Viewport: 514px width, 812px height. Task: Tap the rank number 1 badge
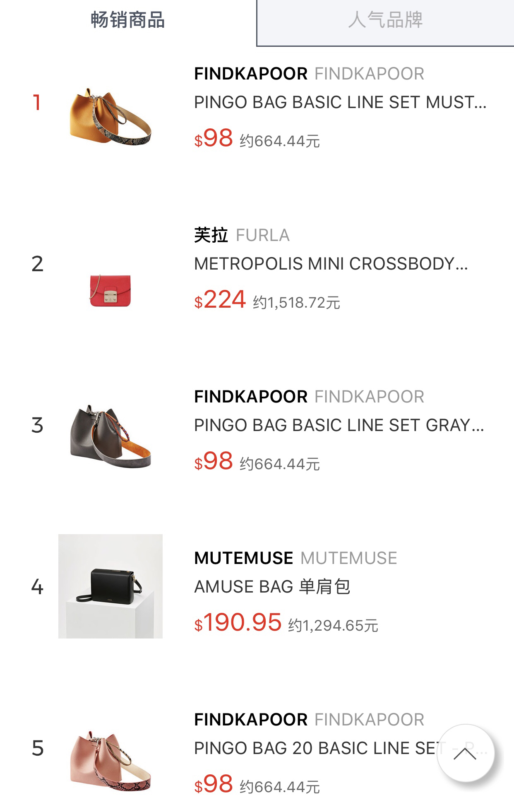pyautogui.click(x=37, y=102)
